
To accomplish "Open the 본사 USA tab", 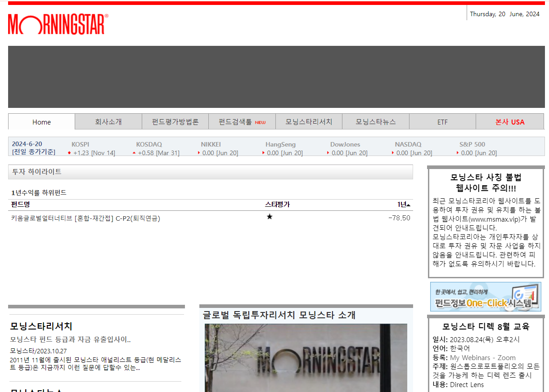I will click(x=509, y=121).
